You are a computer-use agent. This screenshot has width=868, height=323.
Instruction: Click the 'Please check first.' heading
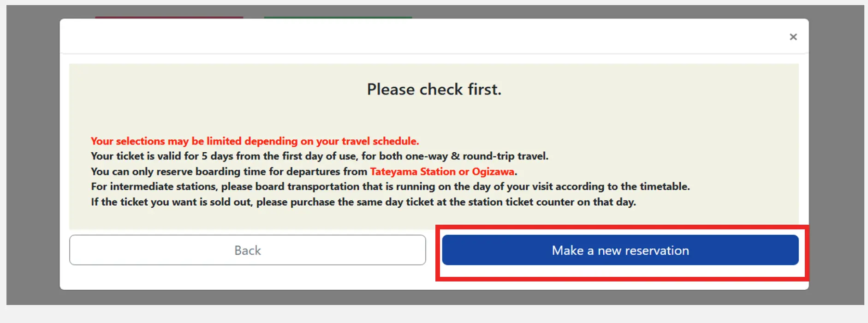point(434,89)
